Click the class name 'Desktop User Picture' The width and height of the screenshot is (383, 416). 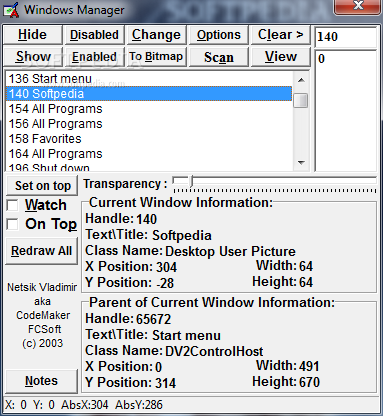pos(230,251)
